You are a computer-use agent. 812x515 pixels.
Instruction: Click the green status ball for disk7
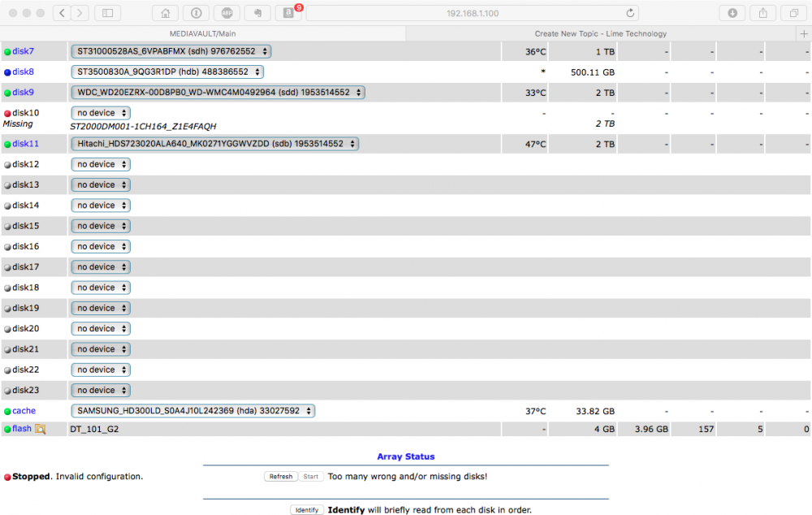tap(7, 52)
